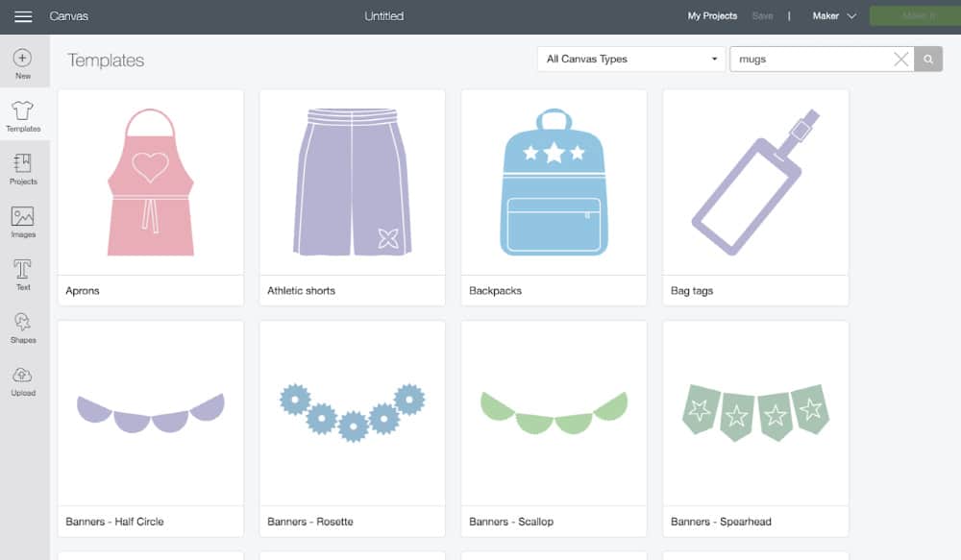Screen dimensions: 961x560
Task: Open the Images library
Action: pos(23,222)
